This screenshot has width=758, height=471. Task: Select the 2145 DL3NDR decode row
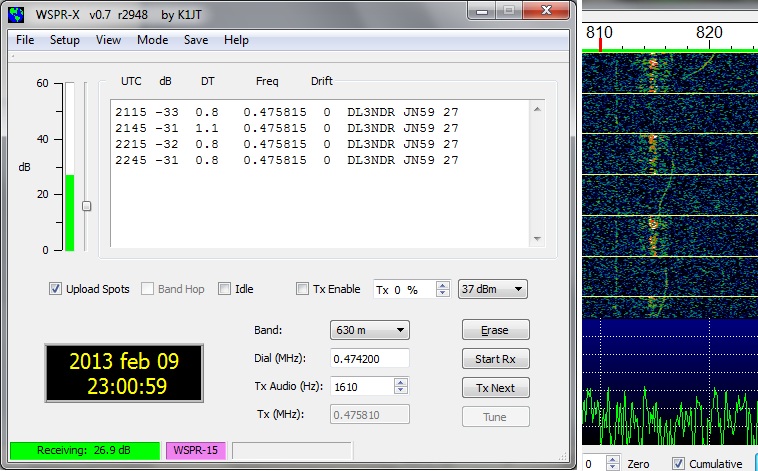point(287,128)
